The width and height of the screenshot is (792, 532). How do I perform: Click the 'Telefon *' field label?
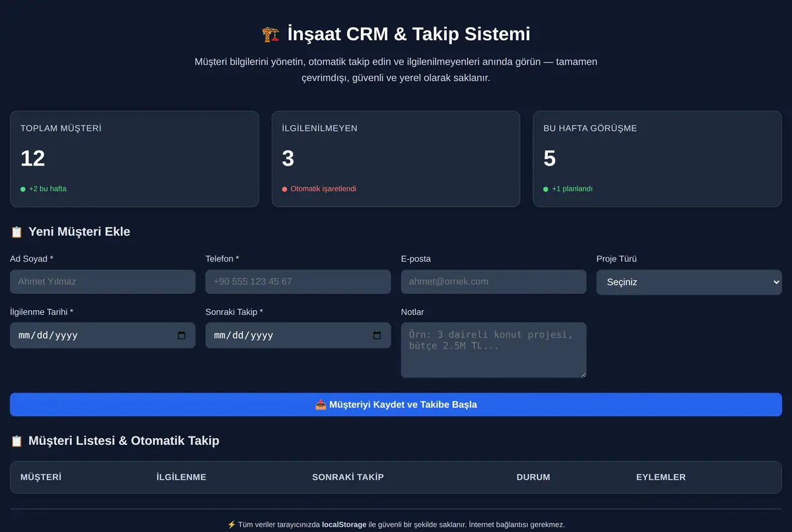coord(222,259)
